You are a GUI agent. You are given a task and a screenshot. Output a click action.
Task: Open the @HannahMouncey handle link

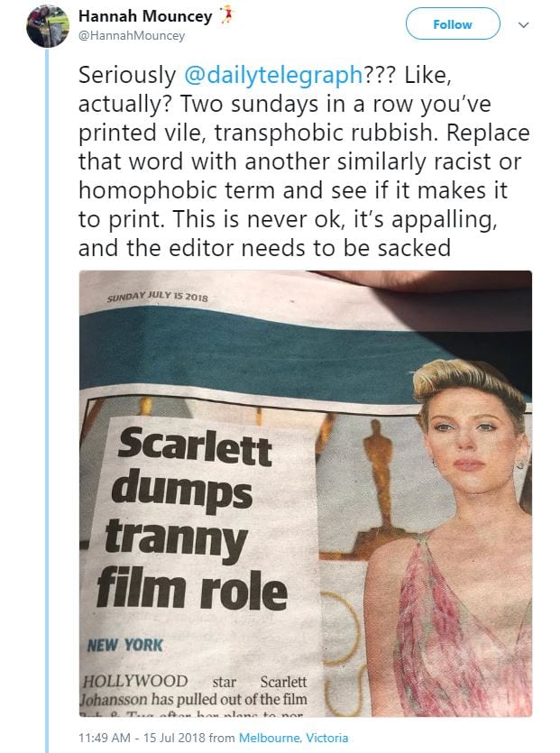pyautogui.click(x=132, y=35)
